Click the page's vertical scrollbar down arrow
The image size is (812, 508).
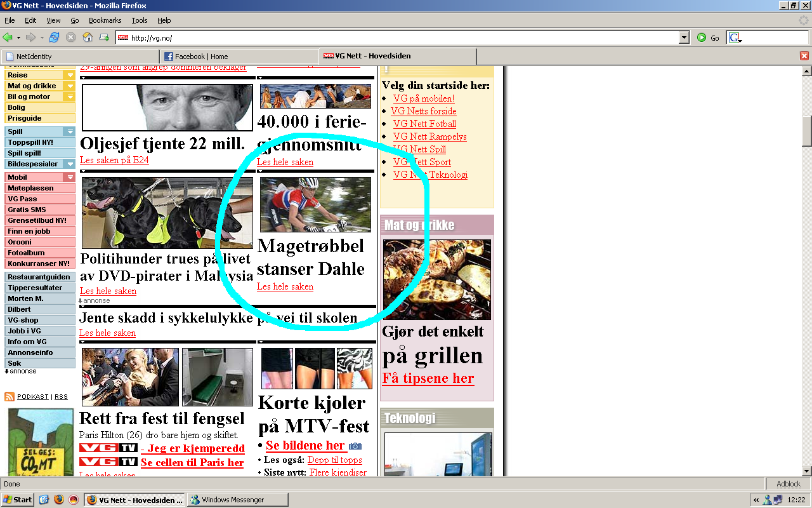pos(807,471)
